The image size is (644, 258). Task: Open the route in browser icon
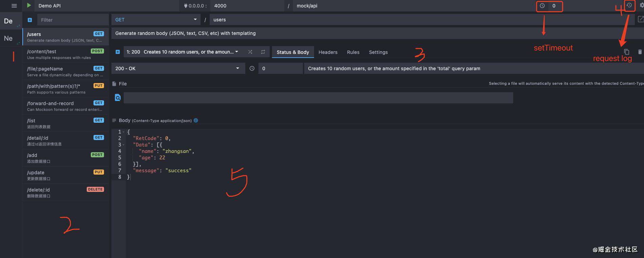[640, 19]
